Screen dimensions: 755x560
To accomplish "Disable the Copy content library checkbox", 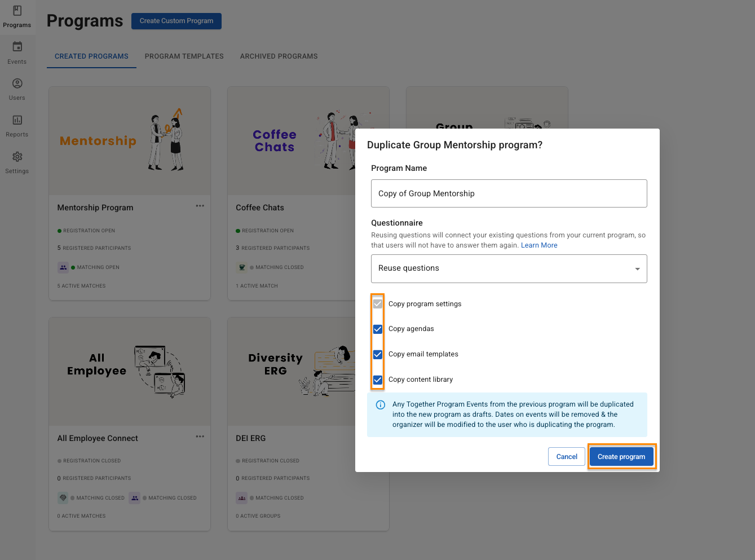I will coord(378,380).
